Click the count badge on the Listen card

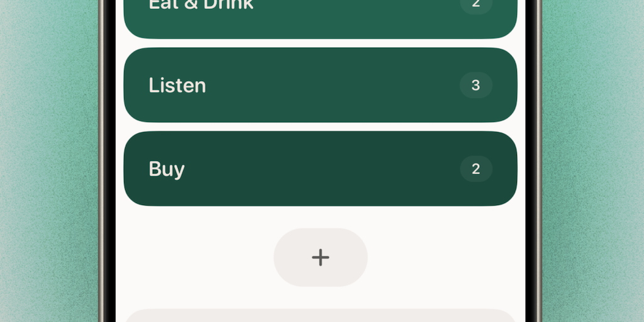point(475,86)
